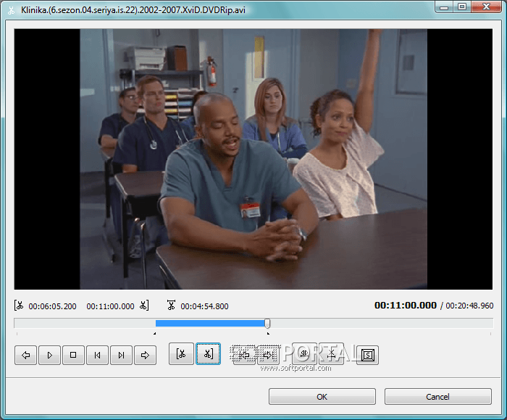
Task: Set trim end point with scissors button
Action: tap(209, 353)
